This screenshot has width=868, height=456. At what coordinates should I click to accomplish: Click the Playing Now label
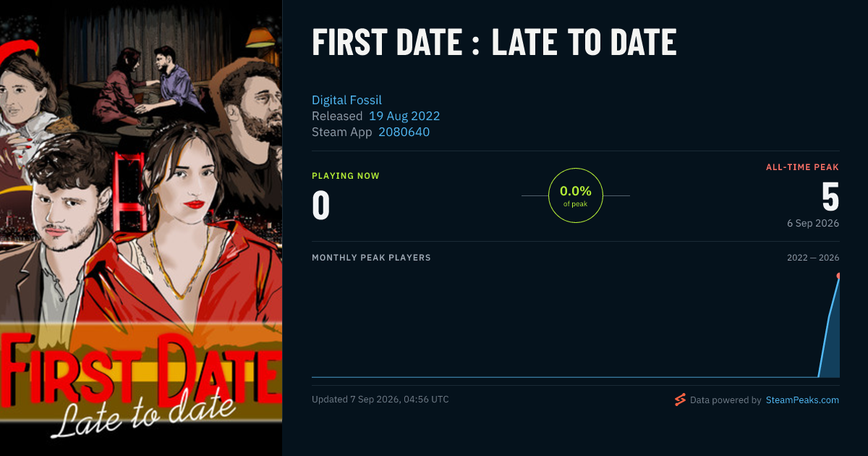point(345,176)
